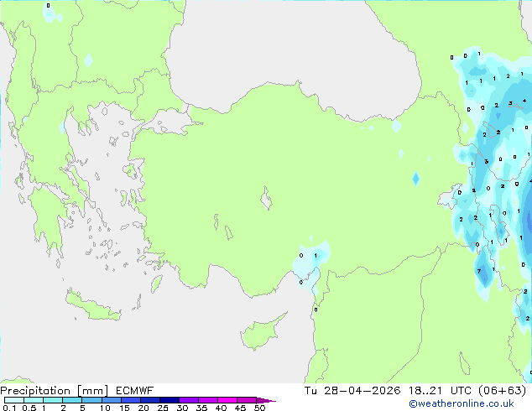Click the '7' precipitation value on map
This screenshot has height=411, width=532.
479,271
